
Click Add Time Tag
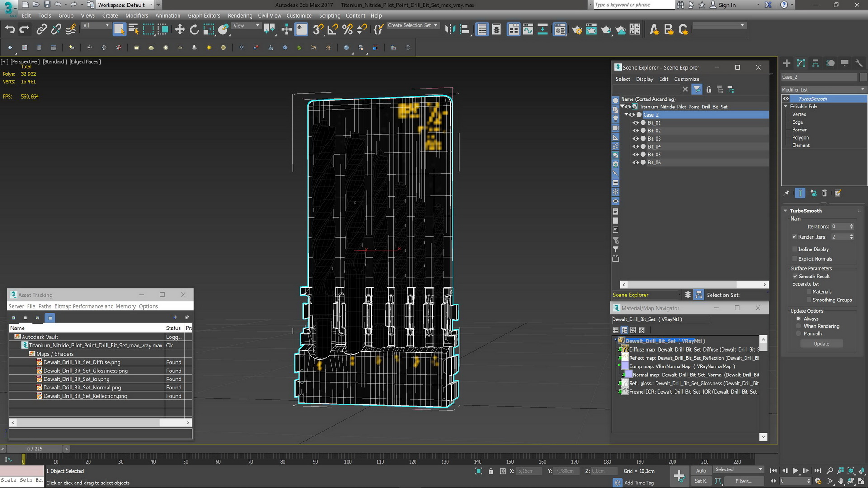[x=639, y=483]
